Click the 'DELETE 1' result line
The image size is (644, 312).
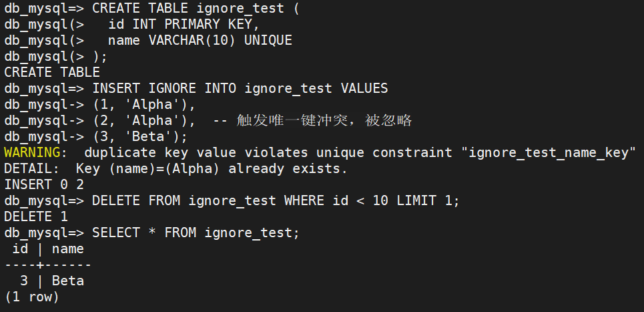pyautogui.click(x=36, y=217)
